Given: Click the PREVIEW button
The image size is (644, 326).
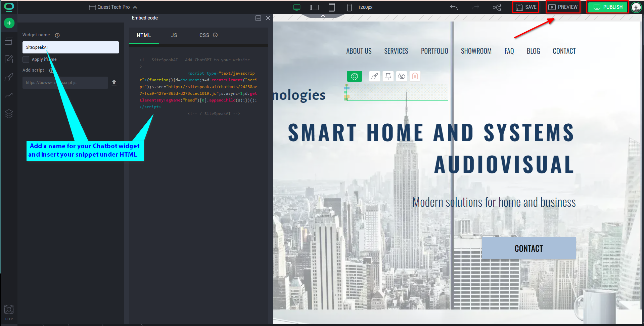Looking at the screenshot, I should (x=563, y=7).
